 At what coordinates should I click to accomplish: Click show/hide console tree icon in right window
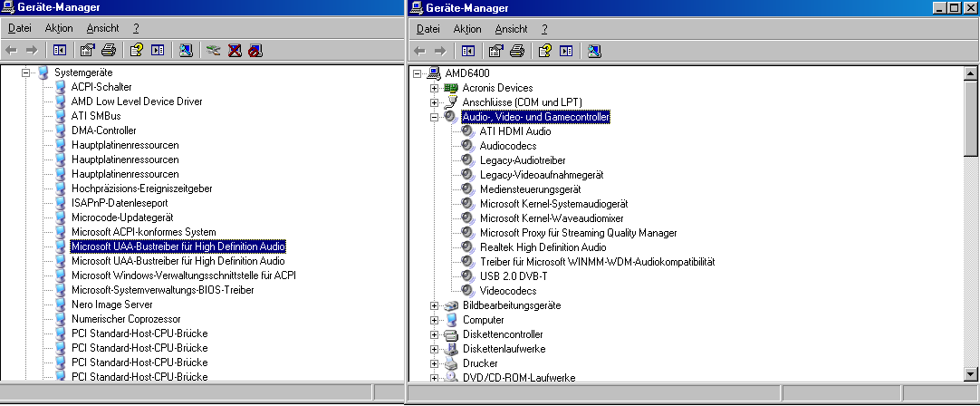(467, 51)
